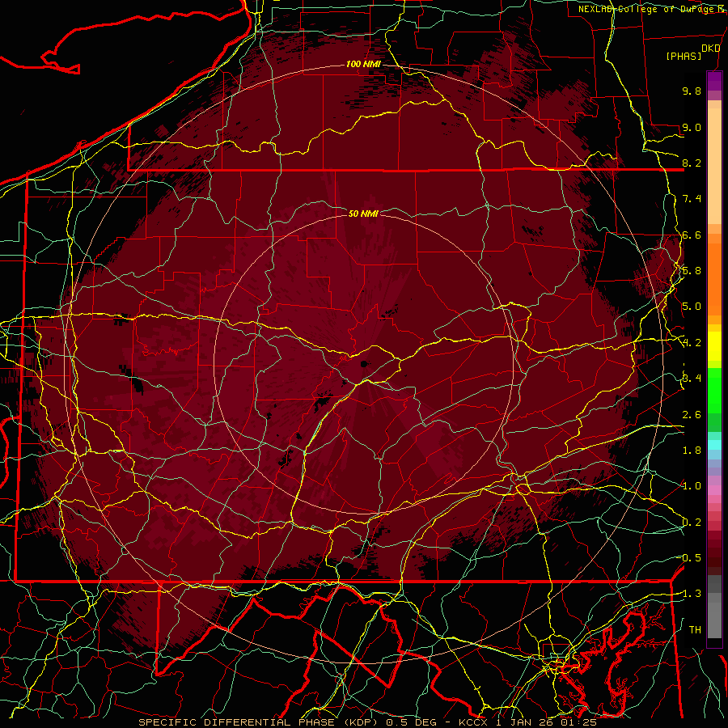Select the 4.2 scale value

pyautogui.click(x=692, y=343)
